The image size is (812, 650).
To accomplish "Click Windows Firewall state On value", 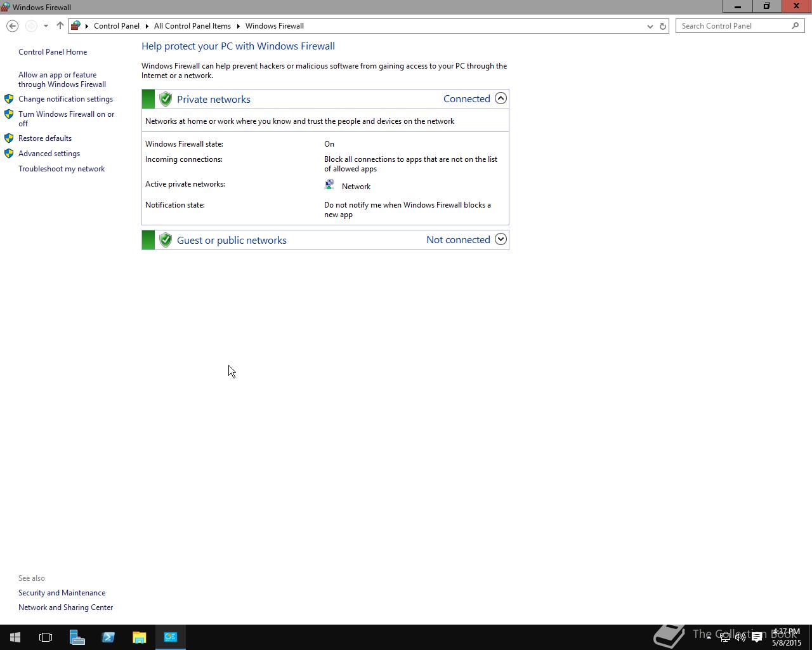I will pyautogui.click(x=329, y=144).
